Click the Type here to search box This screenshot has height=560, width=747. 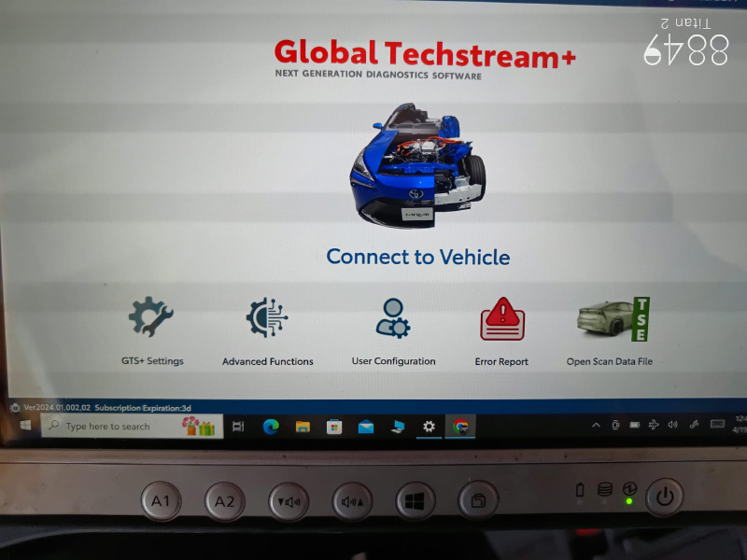[132, 426]
